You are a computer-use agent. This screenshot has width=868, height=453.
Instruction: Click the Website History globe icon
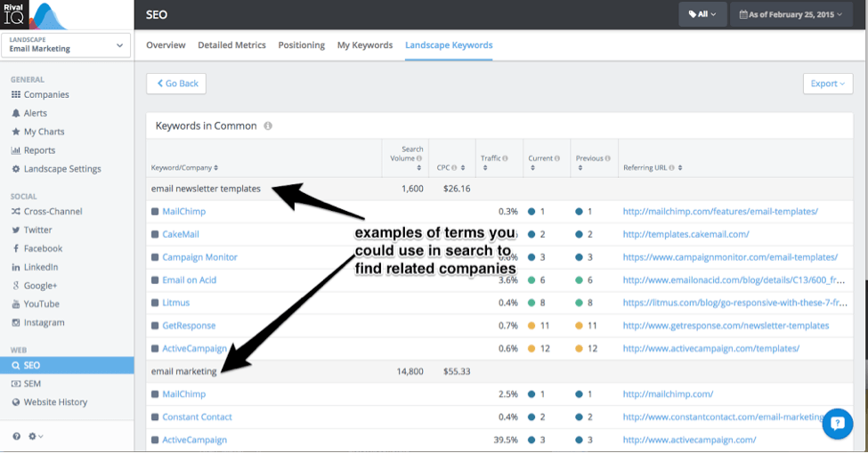click(x=16, y=402)
